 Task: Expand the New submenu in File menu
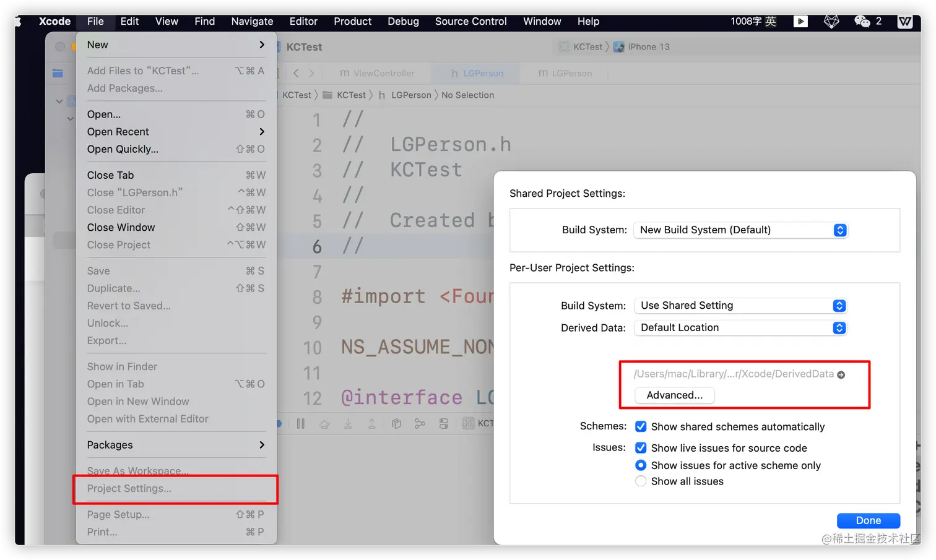[176, 45]
